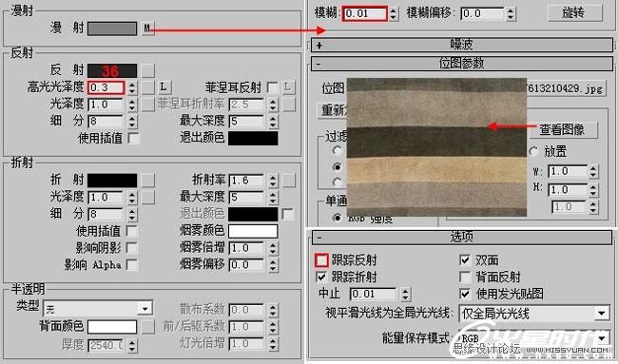Screen dimensions: 618x364
Task: Click the 模糊偏移 field showing 0.0
Action: (482, 13)
